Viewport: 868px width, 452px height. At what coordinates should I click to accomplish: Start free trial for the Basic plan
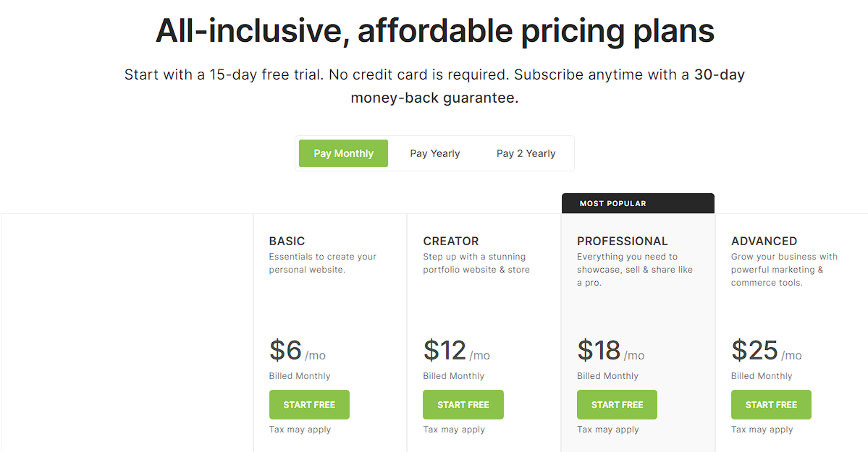[309, 405]
